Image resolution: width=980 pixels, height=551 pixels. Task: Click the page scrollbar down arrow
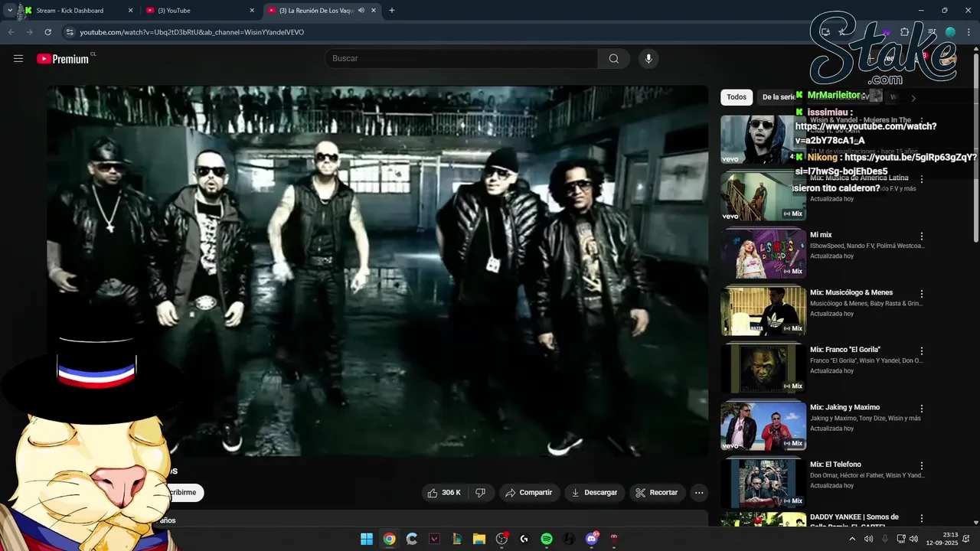[975, 522]
